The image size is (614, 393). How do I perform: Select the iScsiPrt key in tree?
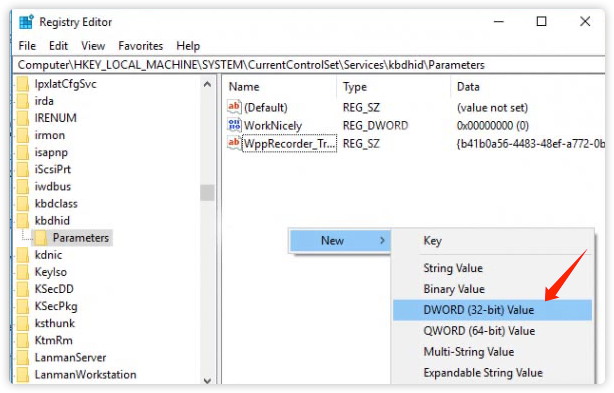click(53, 169)
